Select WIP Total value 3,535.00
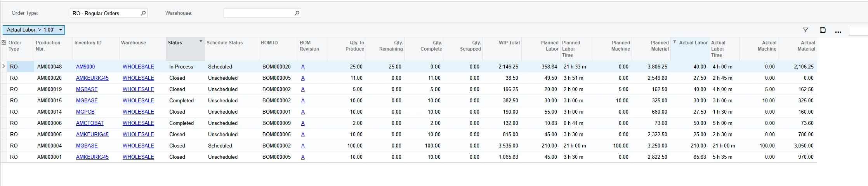 [x=502, y=146]
